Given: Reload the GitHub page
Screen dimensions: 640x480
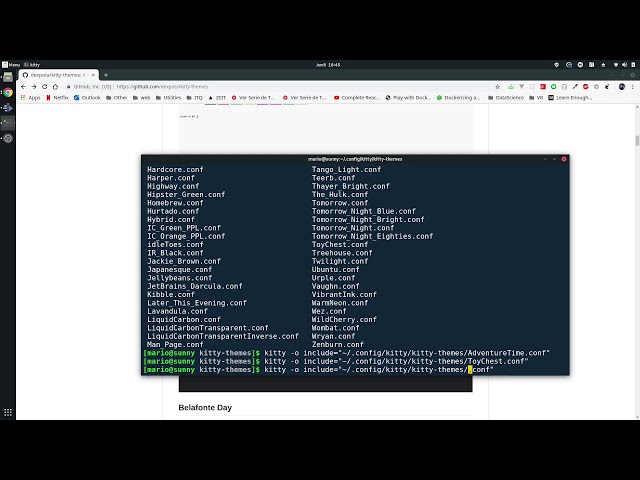Looking at the screenshot, I should coord(44,87).
